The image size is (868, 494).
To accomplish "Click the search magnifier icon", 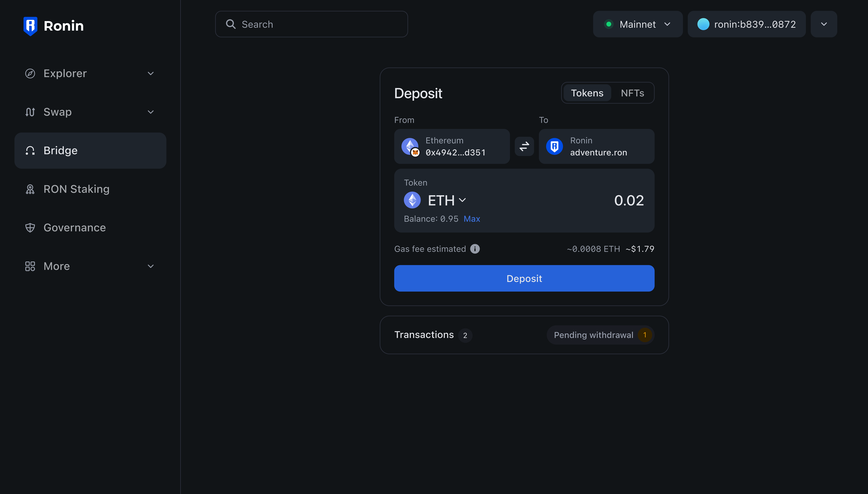I will pyautogui.click(x=231, y=24).
